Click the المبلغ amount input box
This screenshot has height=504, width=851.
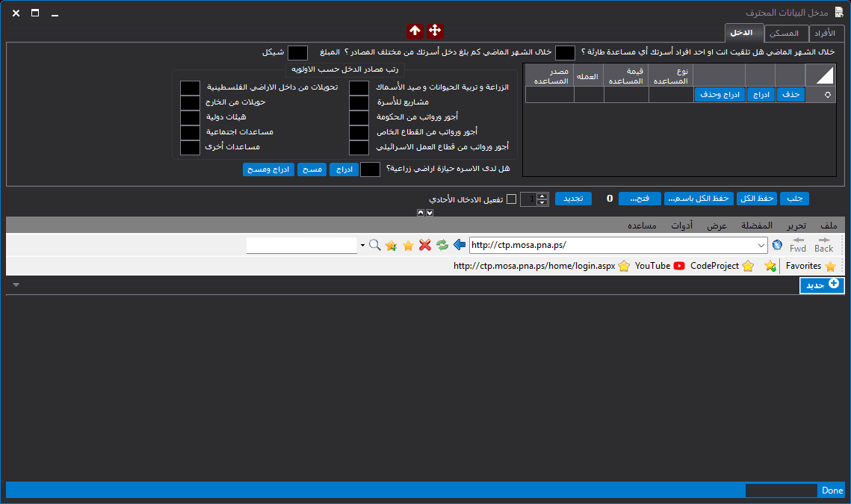[x=297, y=52]
